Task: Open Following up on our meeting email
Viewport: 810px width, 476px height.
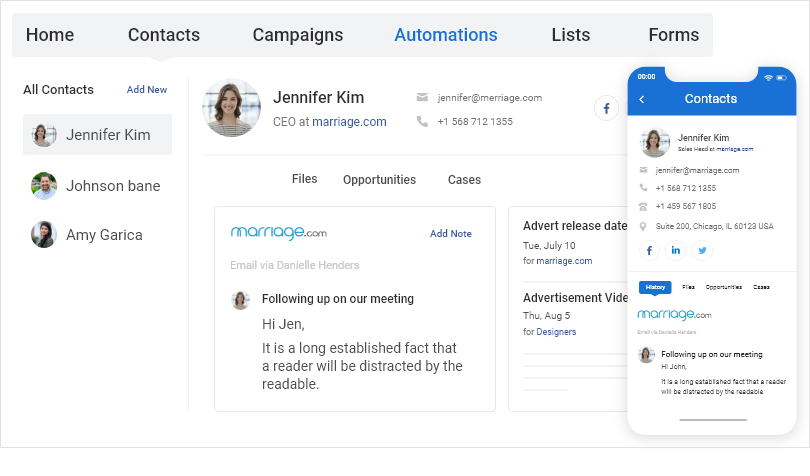Action: pyautogui.click(x=337, y=299)
